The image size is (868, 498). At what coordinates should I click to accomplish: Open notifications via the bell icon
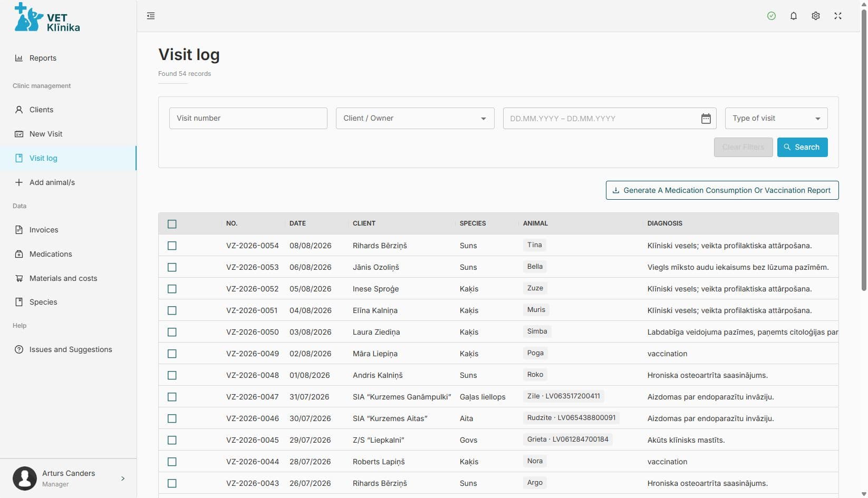(x=794, y=16)
